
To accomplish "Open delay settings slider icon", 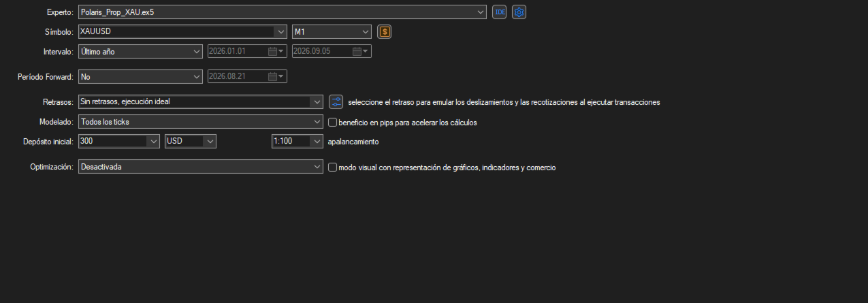I will pos(336,102).
